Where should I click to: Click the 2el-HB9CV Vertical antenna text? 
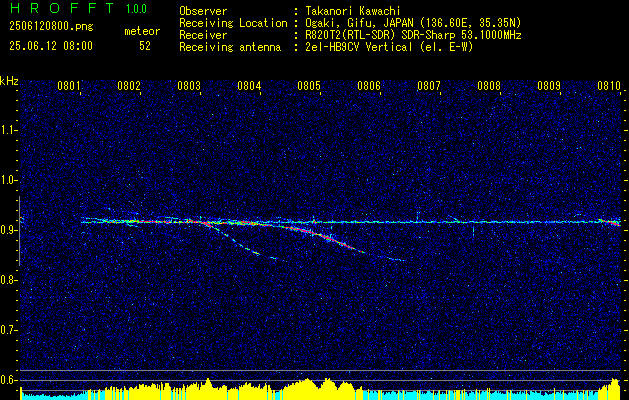[x=389, y=47]
